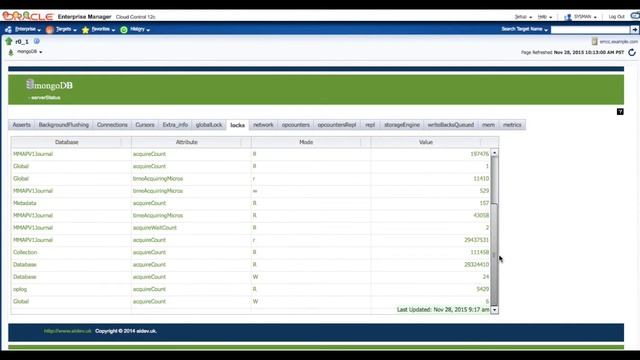This screenshot has height=360, width=640.
Task: Switch to the globalLock tab
Action: [209, 125]
